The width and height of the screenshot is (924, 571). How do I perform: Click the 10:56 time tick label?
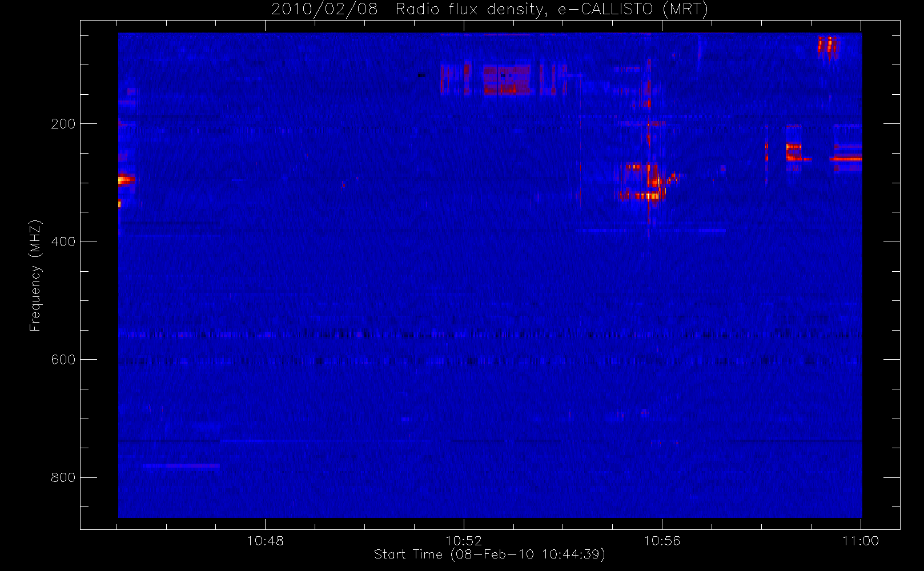point(662,541)
